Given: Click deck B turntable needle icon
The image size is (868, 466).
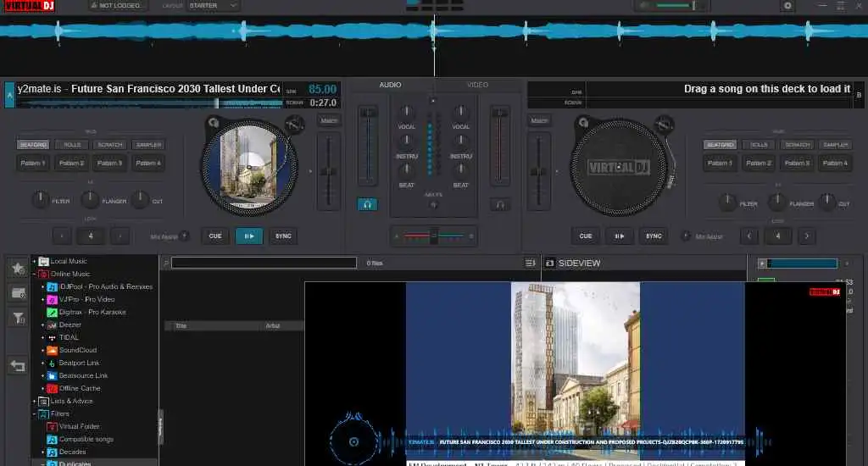Looking at the screenshot, I should coord(665,124).
